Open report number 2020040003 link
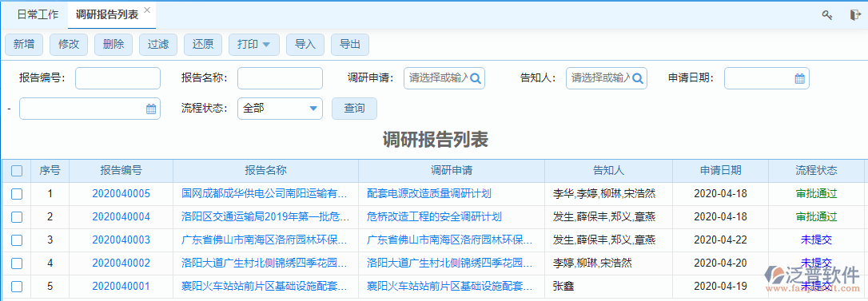 (121, 240)
